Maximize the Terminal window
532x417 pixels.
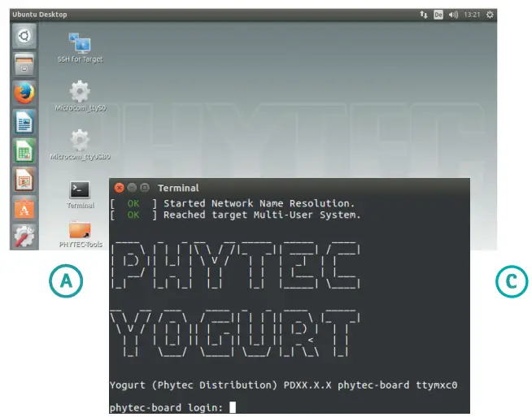[145, 188]
